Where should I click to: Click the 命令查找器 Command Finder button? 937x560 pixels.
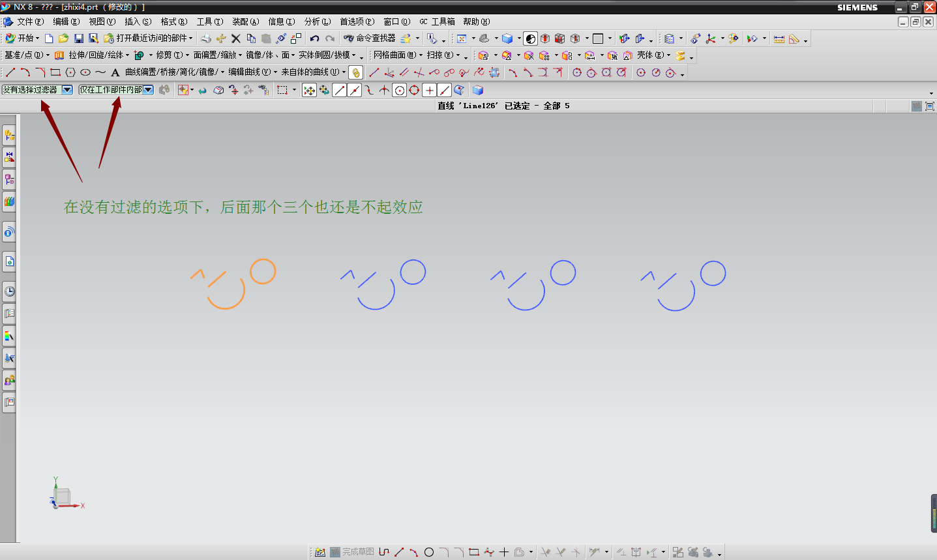coord(370,38)
